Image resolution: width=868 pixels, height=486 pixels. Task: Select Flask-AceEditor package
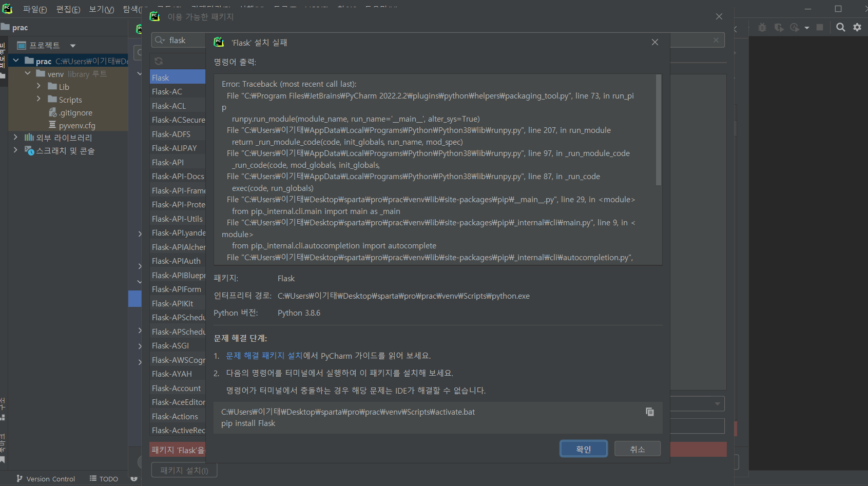click(x=178, y=402)
